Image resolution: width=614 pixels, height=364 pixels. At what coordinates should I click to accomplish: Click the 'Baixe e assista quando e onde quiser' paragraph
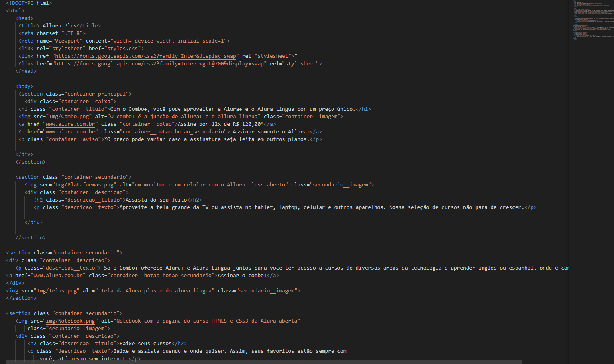(230, 351)
